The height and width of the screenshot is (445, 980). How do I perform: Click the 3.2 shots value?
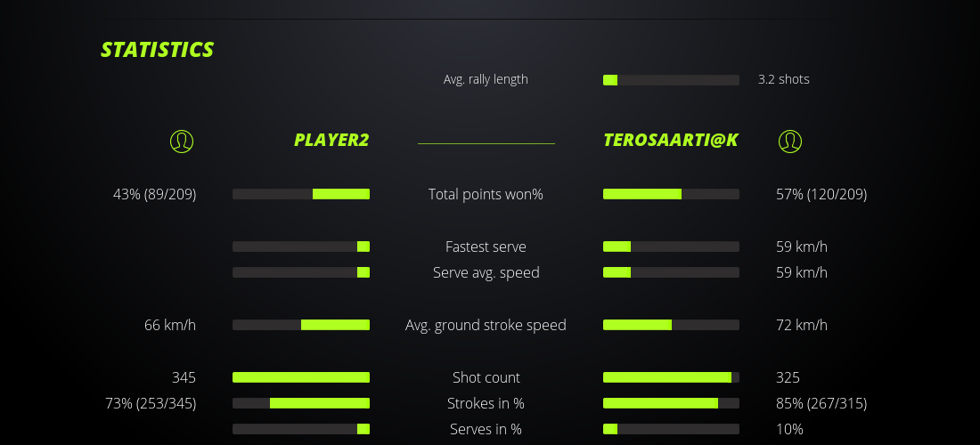click(x=784, y=79)
